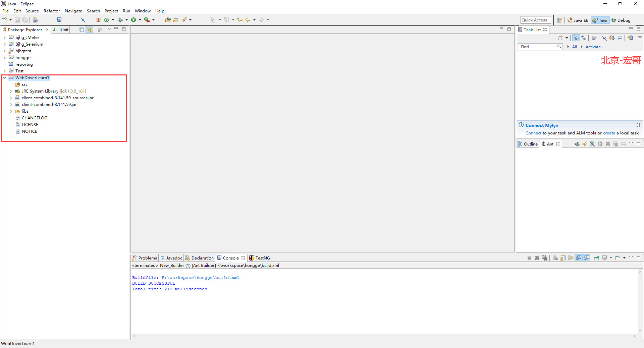Expand the libs folder
Screen dimensions: 644x348
click(x=11, y=111)
